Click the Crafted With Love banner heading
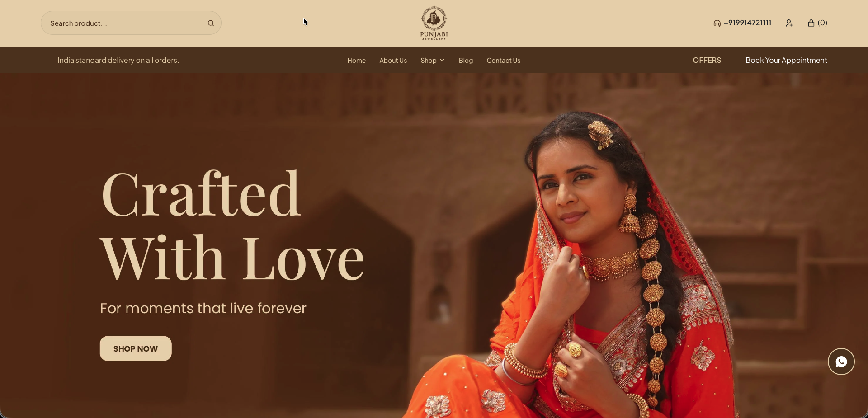The image size is (868, 418). (x=232, y=225)
